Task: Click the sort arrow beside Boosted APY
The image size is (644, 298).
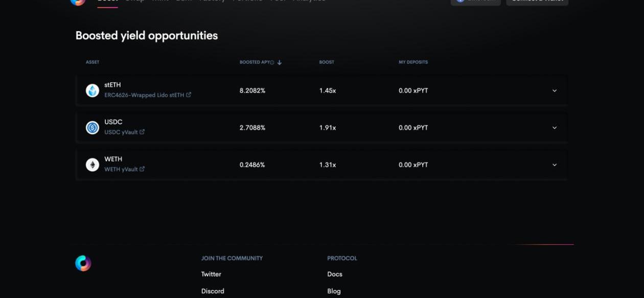Action: 280,62
